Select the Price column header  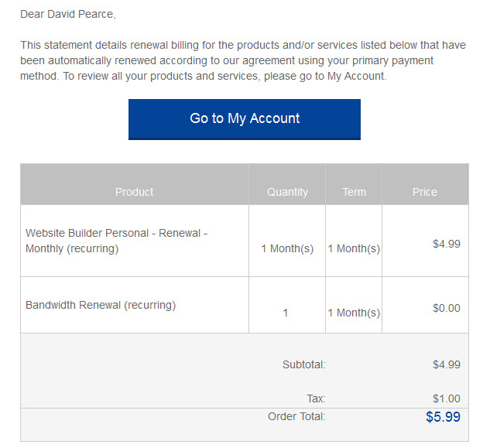click(x=425, y=192)
